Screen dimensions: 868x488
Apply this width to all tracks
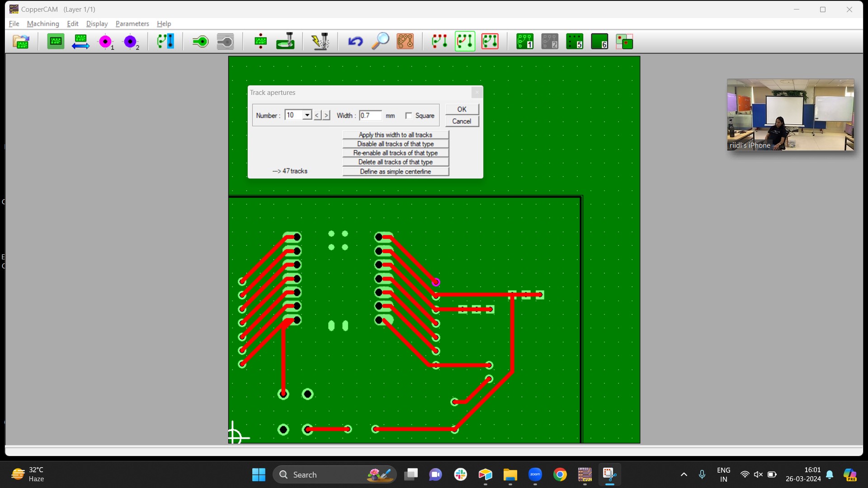tap(396, 135)
